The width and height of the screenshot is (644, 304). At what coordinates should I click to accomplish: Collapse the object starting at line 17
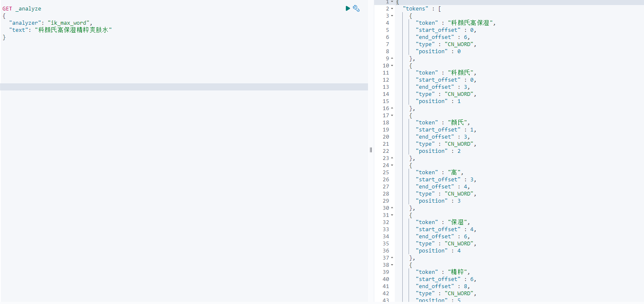click(392, 116)
